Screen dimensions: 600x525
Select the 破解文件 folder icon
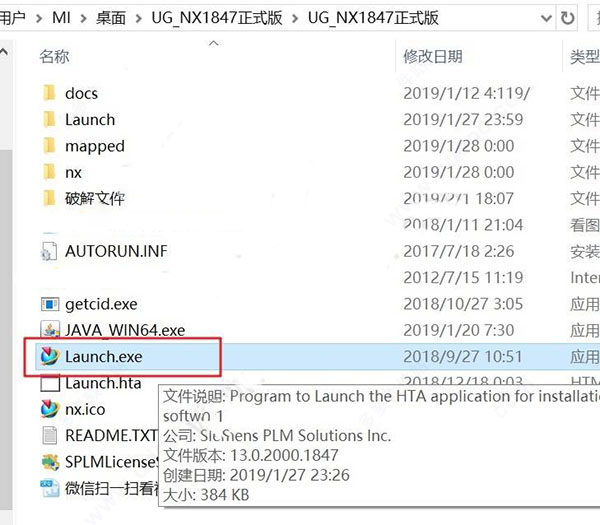point(49,198)
